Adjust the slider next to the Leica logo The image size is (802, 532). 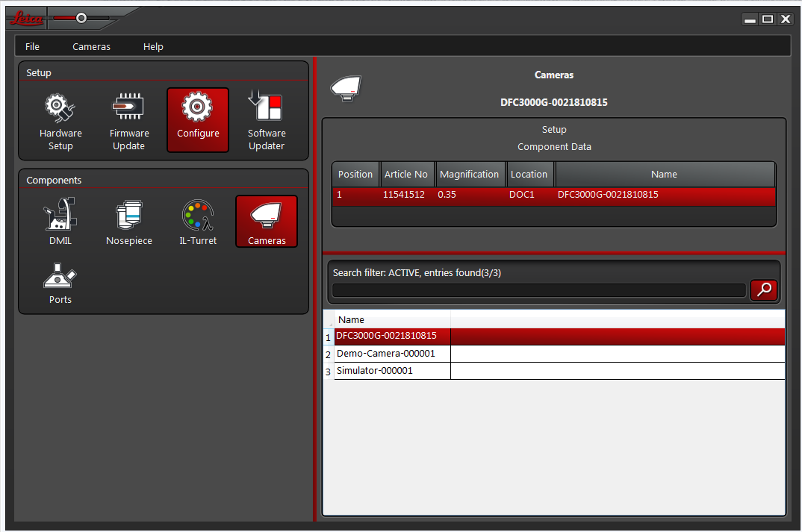(x=81, y=19)
